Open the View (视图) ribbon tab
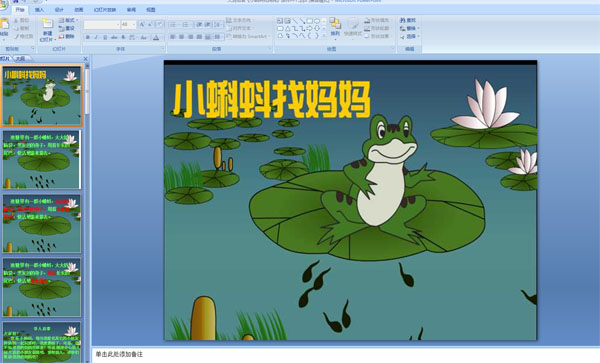 pyautogui.click(x=151, y=10)
